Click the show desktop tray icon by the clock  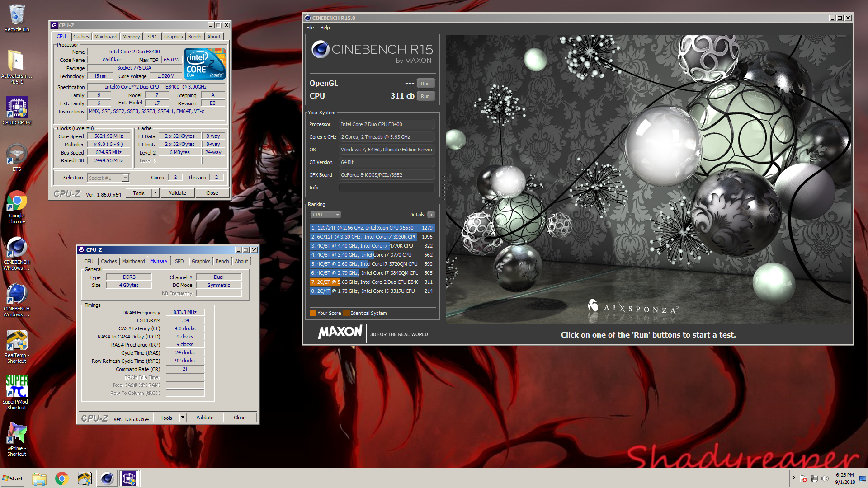[x=863, y=479]
